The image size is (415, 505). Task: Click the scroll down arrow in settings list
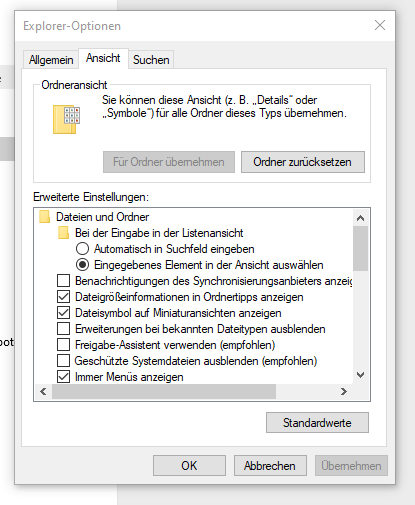click(360, 375)
